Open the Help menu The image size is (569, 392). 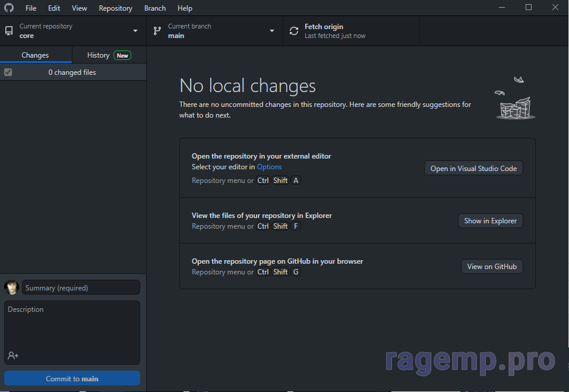[185, 8]
